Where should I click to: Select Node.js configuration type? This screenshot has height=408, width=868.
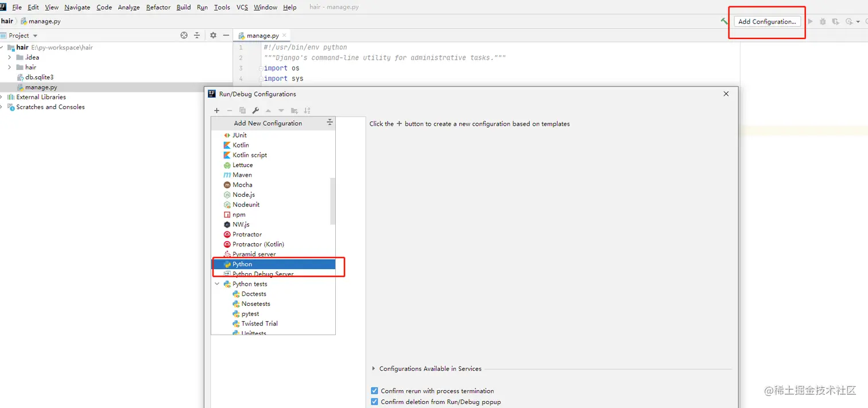point(273,195)
